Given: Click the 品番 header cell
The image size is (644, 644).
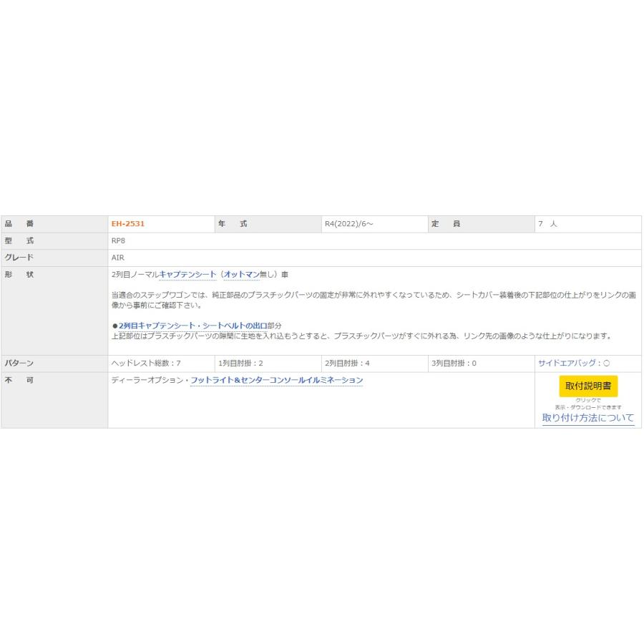Looking at the screenshot, I should pyautogui.click(x=54, y=224).
